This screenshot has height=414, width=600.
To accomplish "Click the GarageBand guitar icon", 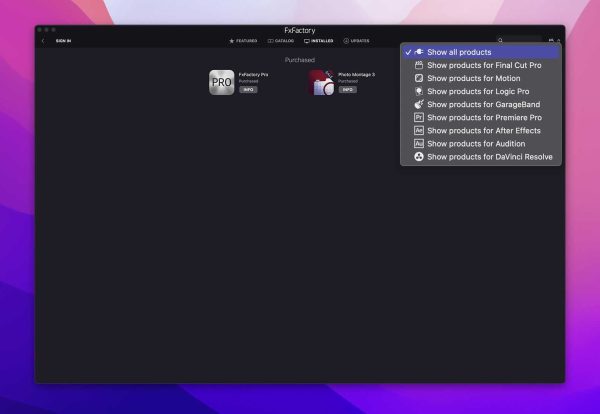I will coord(419,104).
